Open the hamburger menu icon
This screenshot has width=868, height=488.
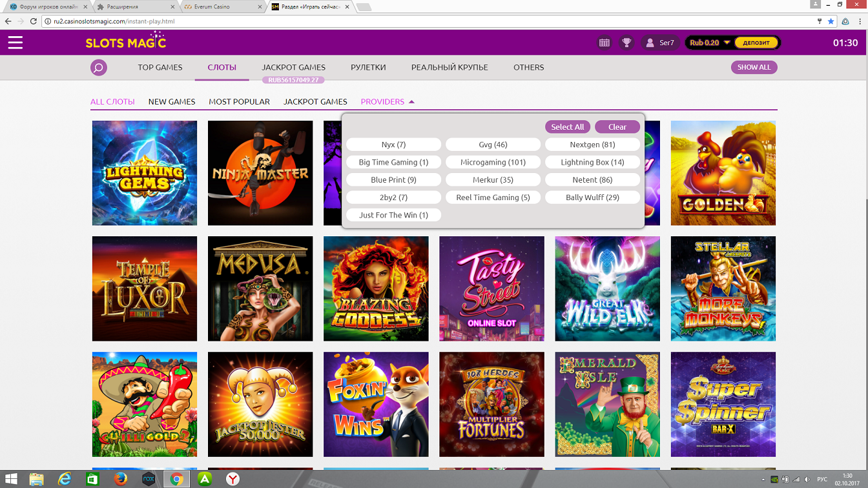coord(15,43)
